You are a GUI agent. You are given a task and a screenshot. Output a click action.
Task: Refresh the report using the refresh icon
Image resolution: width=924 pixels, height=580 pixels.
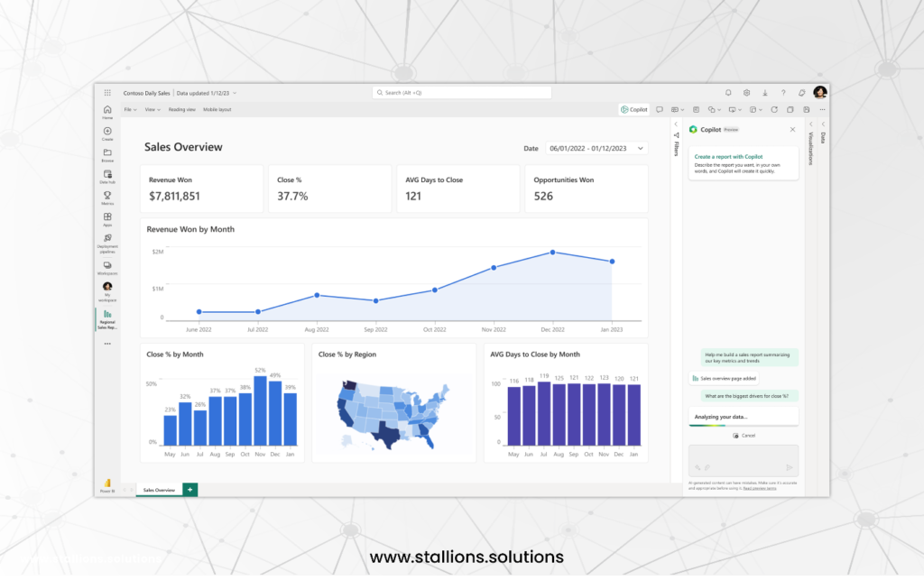click(774, 109)
